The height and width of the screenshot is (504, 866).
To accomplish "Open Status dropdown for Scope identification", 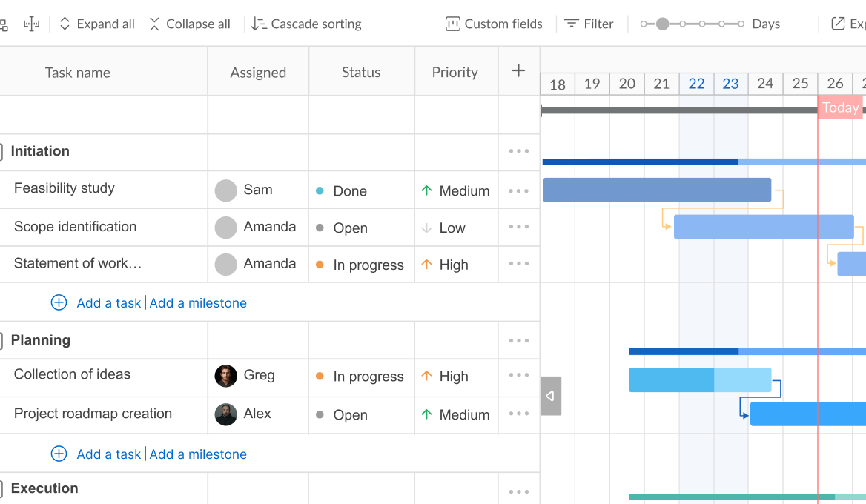I will click(361, 228).
